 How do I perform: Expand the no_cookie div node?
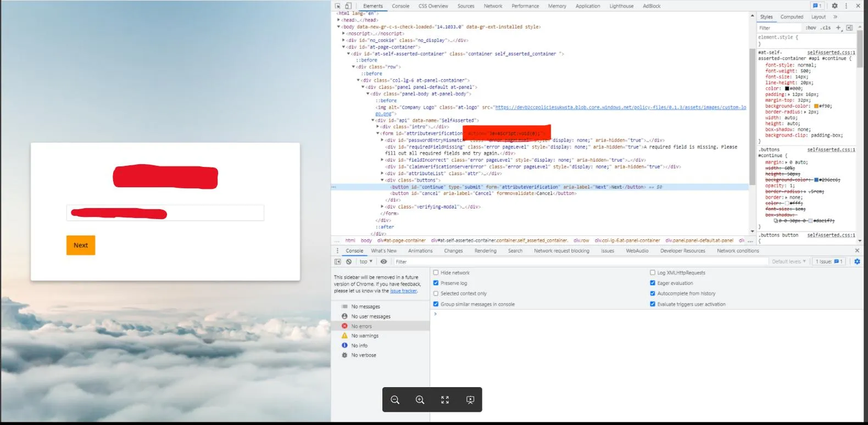click(343, 40)
